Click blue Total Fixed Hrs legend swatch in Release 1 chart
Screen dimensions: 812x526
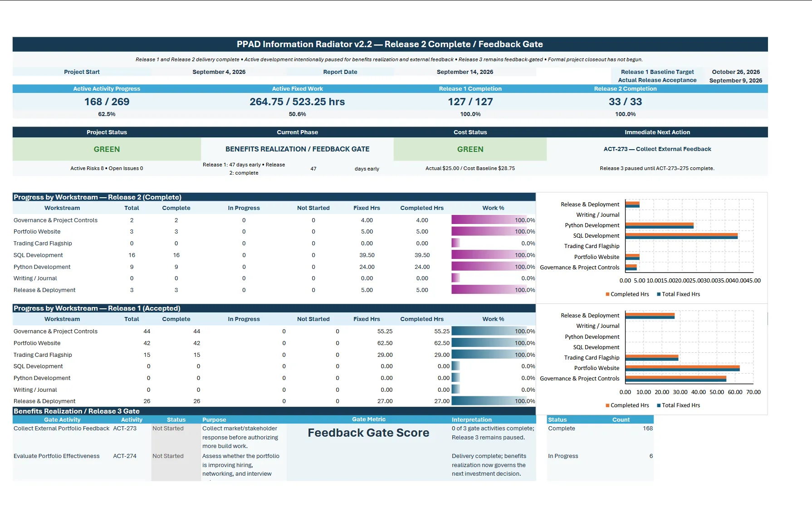click(659, 405)
